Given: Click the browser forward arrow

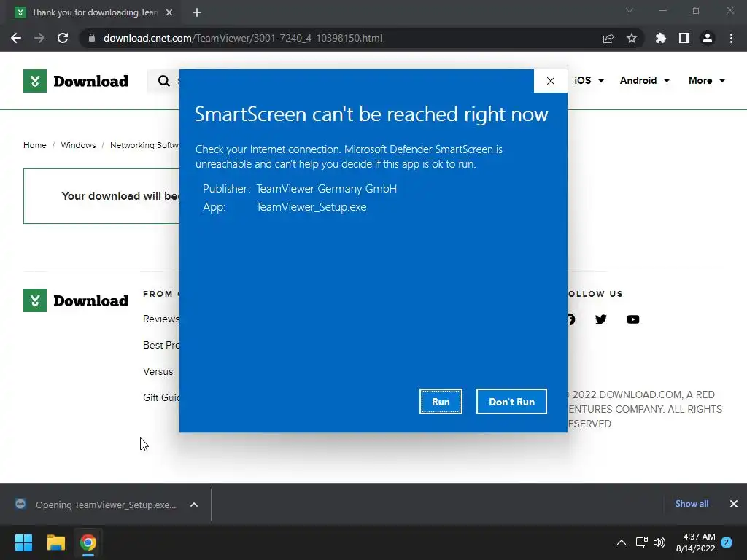Looking at the screenshot, I should click(x=39, y=38).
